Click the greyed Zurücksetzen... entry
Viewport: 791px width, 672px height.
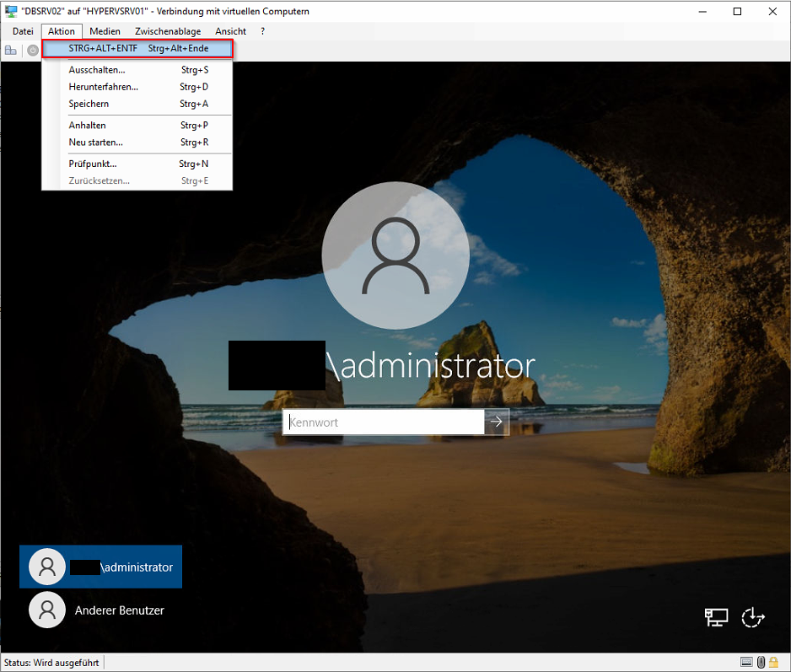coord(137,180)
